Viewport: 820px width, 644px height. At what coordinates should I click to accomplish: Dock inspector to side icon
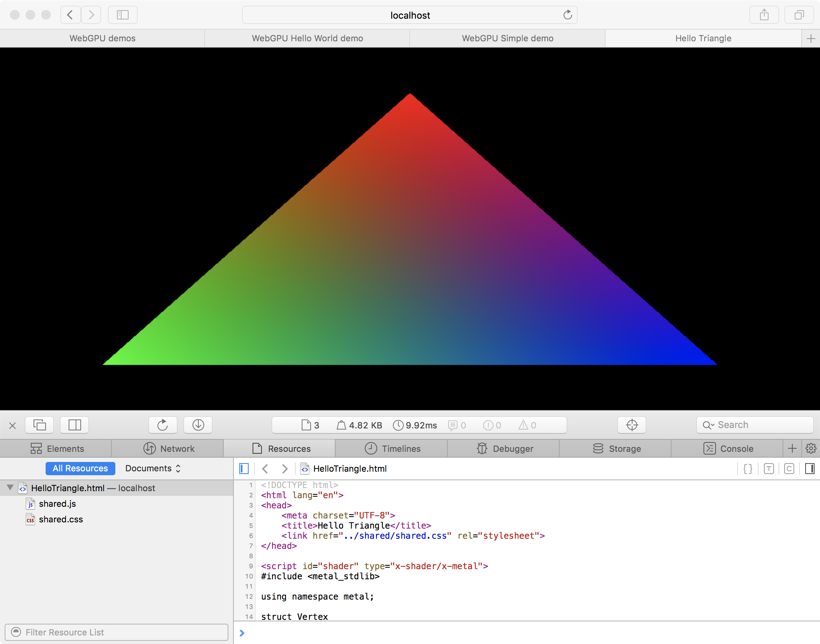74,425
